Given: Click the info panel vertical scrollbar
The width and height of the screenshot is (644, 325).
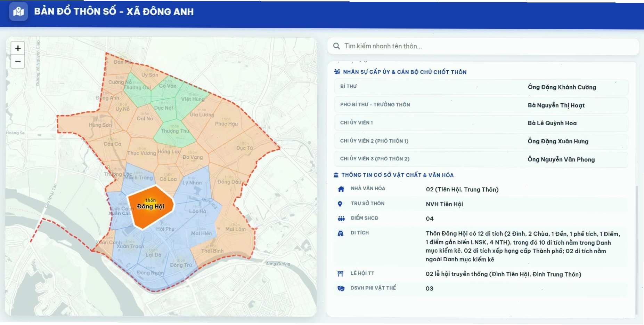Looking at the screenshot, I should [636, 250].
